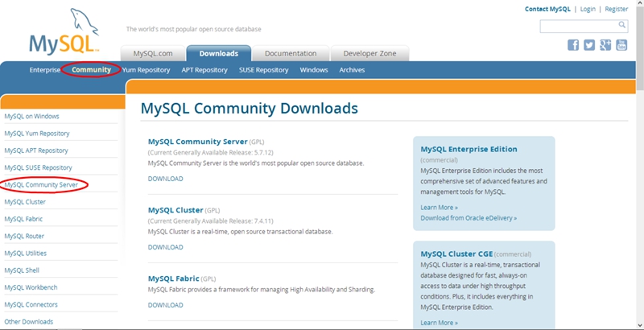Open MySQL Router sidebar link
644x330 pixels.
pos(24,236)
